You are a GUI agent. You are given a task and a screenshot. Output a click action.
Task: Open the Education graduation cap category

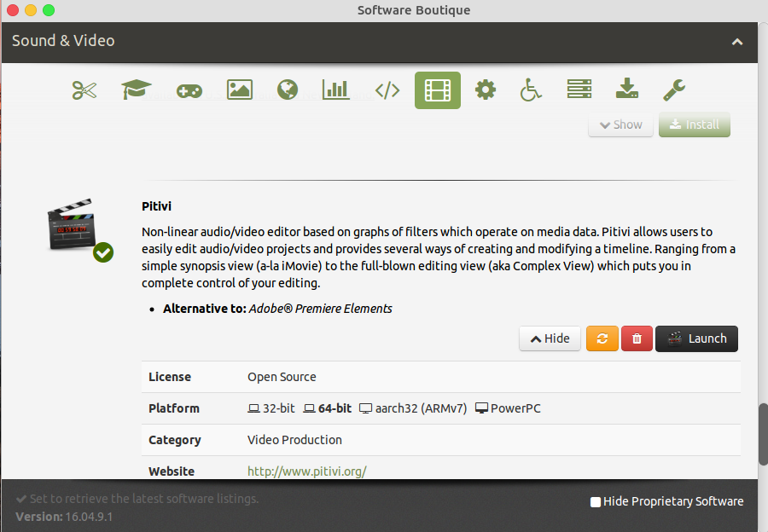click(137, 90)
